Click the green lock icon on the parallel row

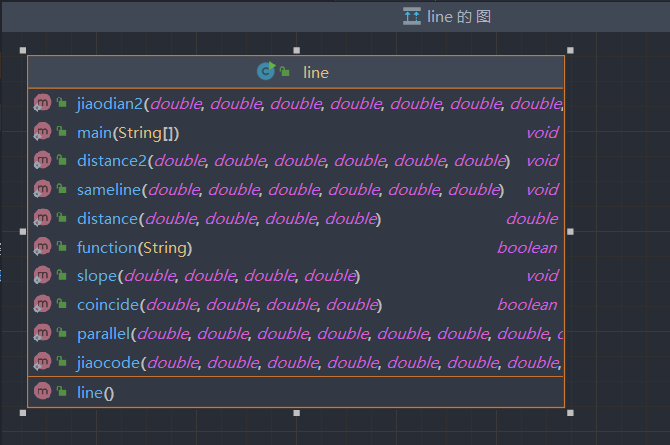62,332
